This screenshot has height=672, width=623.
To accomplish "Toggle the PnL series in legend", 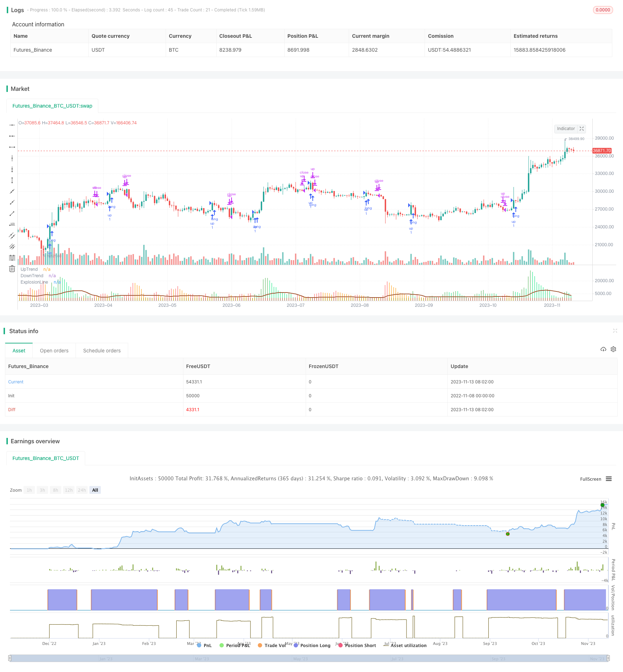I will (204, 645).
